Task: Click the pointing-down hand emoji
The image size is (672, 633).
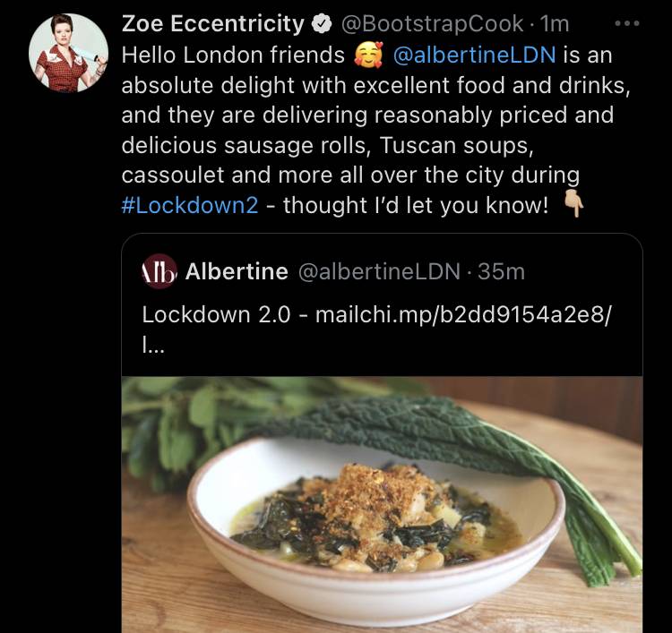Action: point(573,204)
